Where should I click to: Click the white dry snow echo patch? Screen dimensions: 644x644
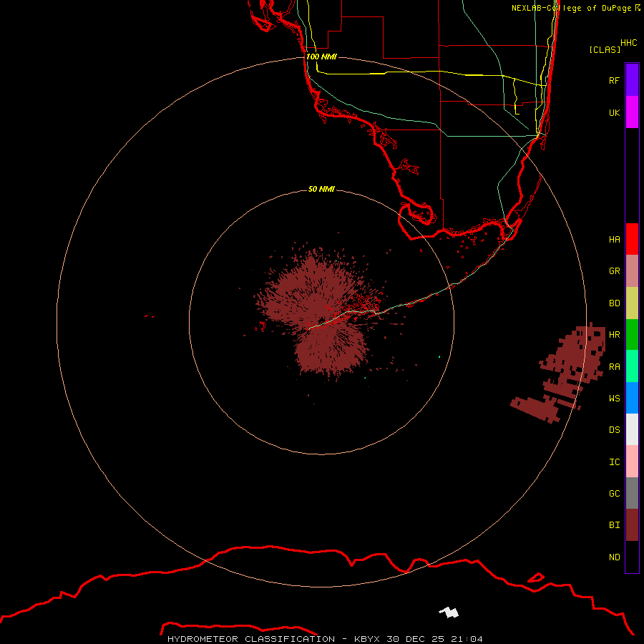[449, 613]
